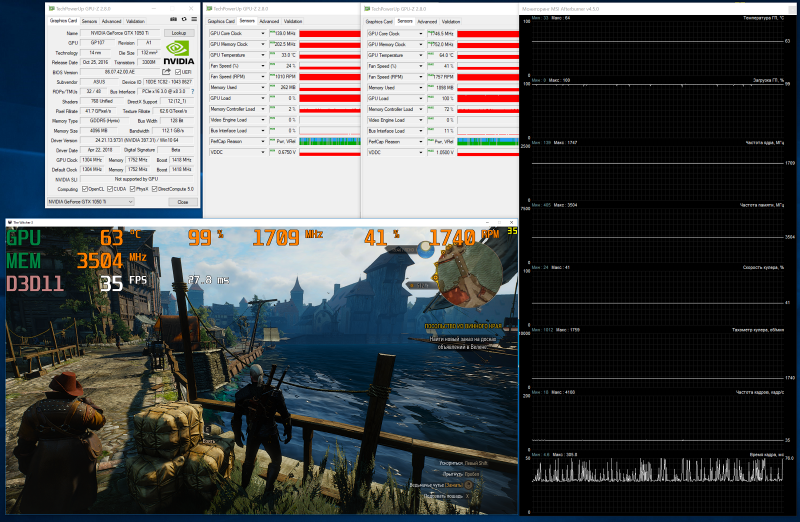Toggle the PhysX checkbox
The image size is (800, 522).
[x=133, y=188]
